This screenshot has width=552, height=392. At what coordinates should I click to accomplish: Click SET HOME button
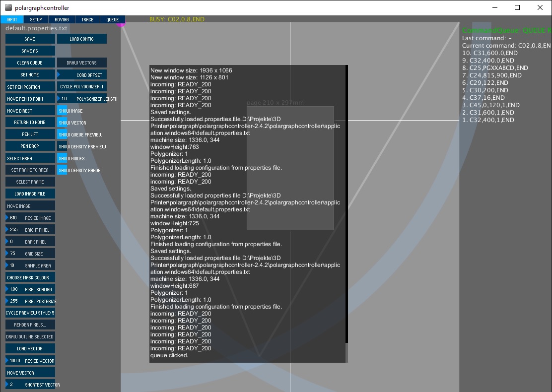30,75
